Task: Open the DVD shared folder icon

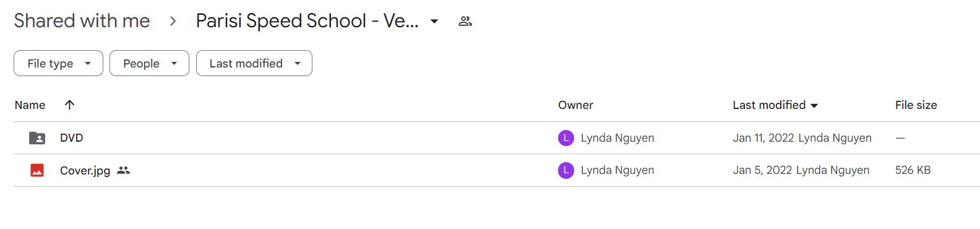Action: point(37,138)
